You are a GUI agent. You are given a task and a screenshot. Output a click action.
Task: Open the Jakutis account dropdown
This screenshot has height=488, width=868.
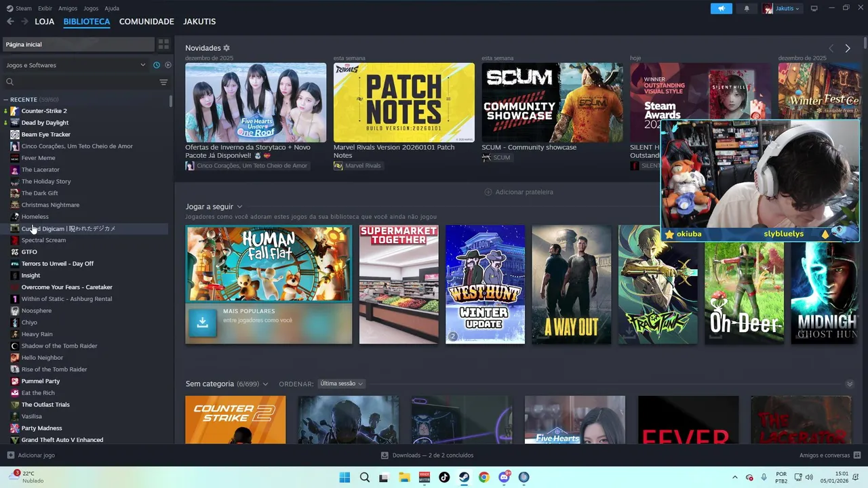click(x=782, y=8)
